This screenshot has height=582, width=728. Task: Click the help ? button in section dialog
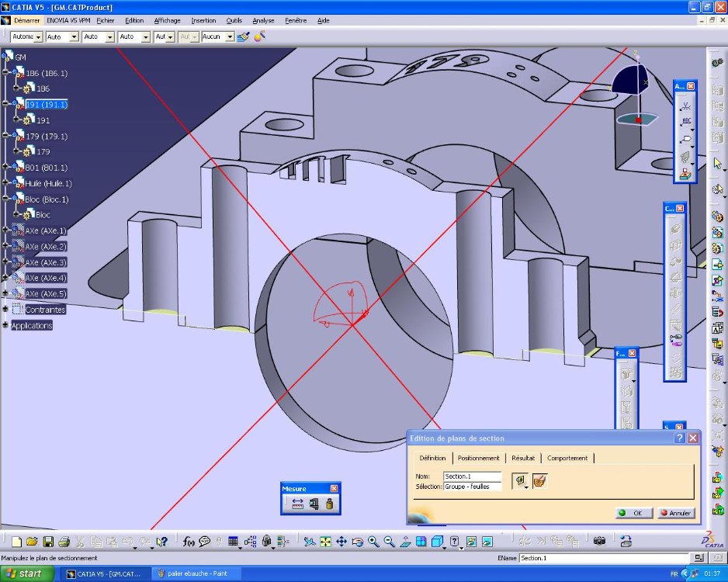[680, 438]
